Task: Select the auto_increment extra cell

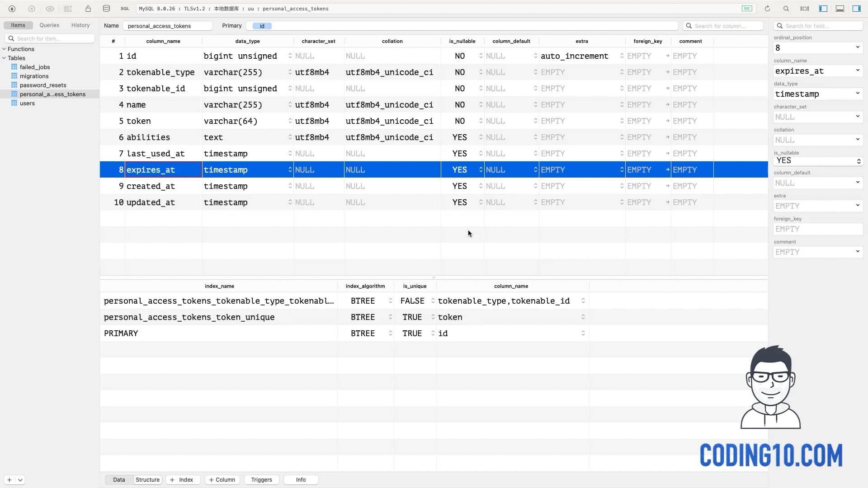Action: 582,56
